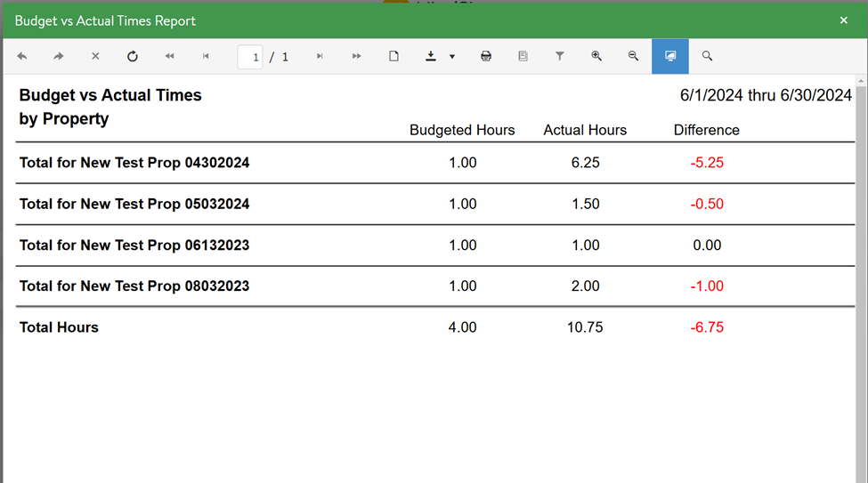
Task: Stop report rendering with X icon
Action: [95, 56]
